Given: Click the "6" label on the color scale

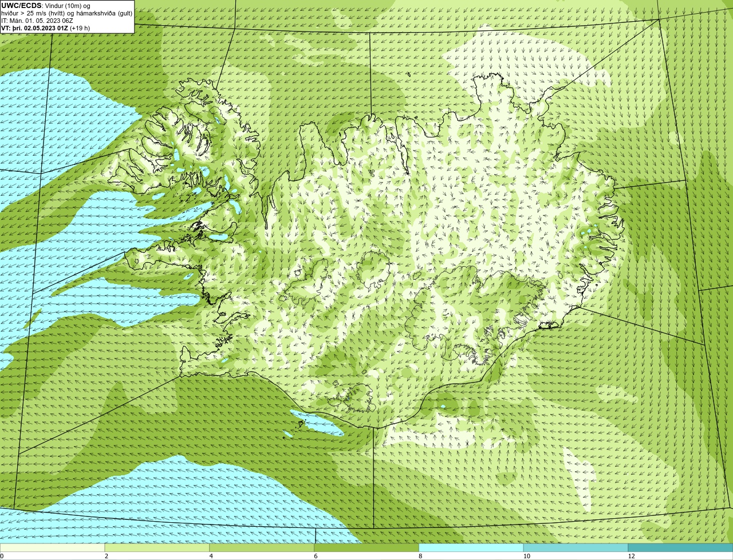Looking at the screenshot, I should click(316, 556).
